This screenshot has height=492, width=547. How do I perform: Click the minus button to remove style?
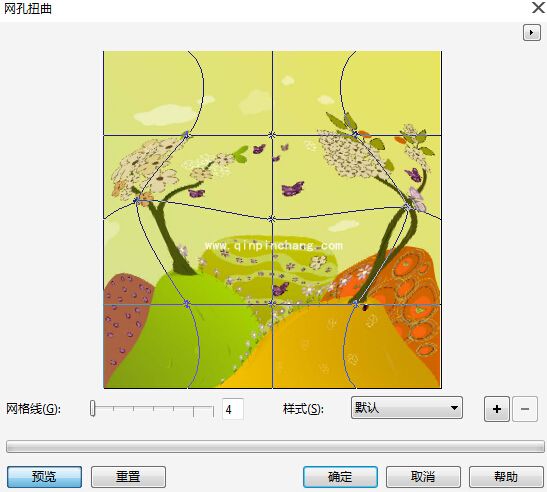[x=525, y=409]
